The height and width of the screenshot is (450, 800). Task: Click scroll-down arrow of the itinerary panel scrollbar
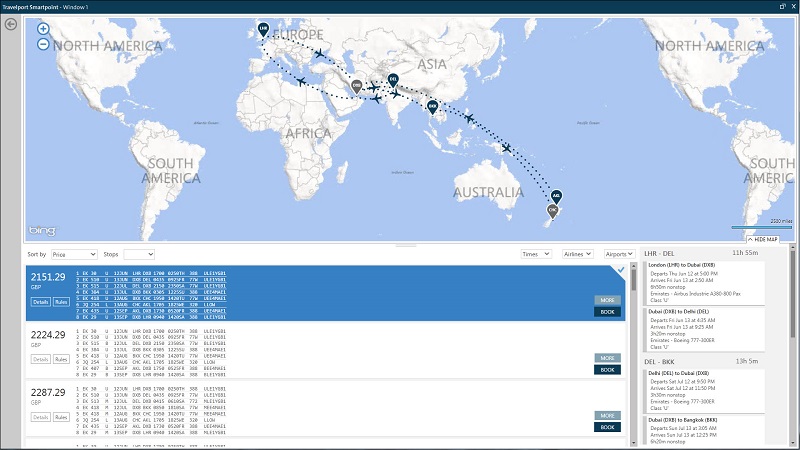tap(793, 443)
